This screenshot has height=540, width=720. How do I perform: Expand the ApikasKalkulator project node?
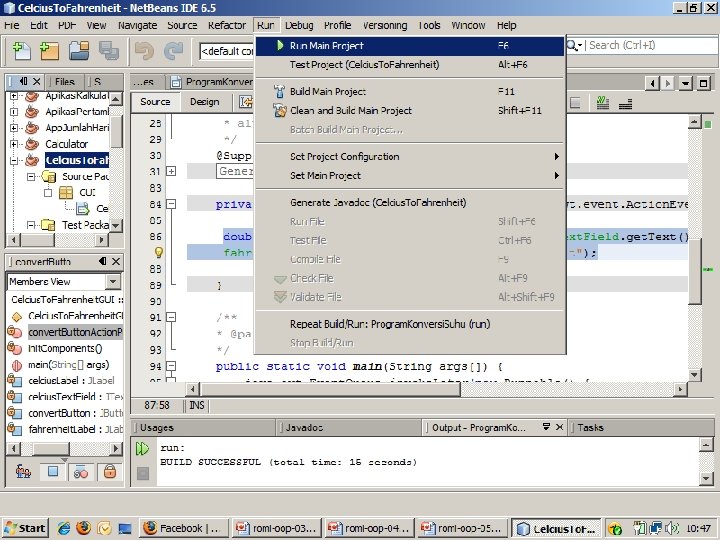click(x=14, y=96)
